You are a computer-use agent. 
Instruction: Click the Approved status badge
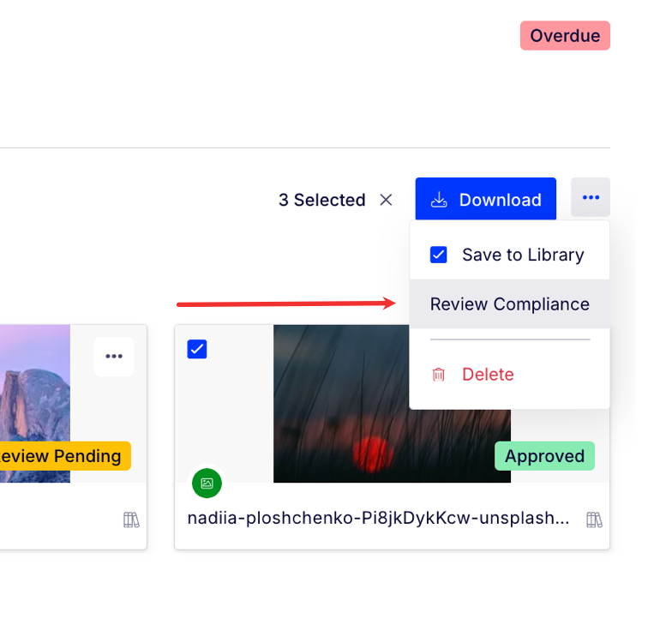point(545,456)
